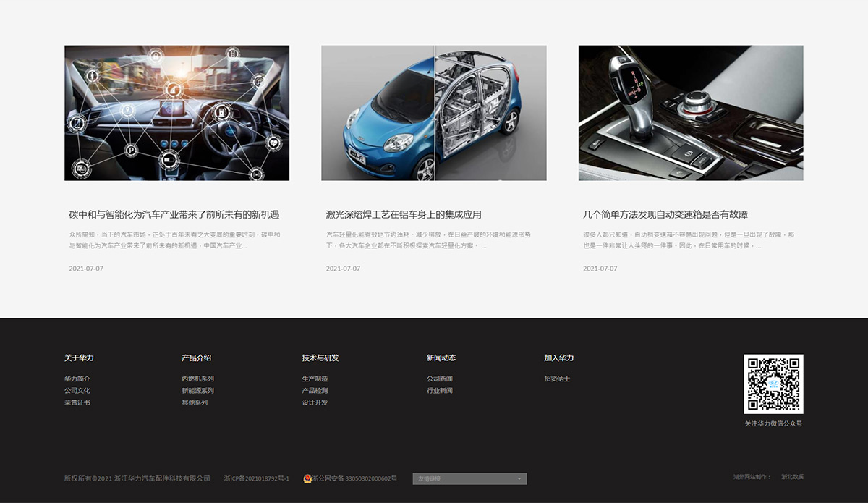Read article 几个简单方法发现自动变速箱是否有故障
This screenshot has width=868, height=503.
665,215
